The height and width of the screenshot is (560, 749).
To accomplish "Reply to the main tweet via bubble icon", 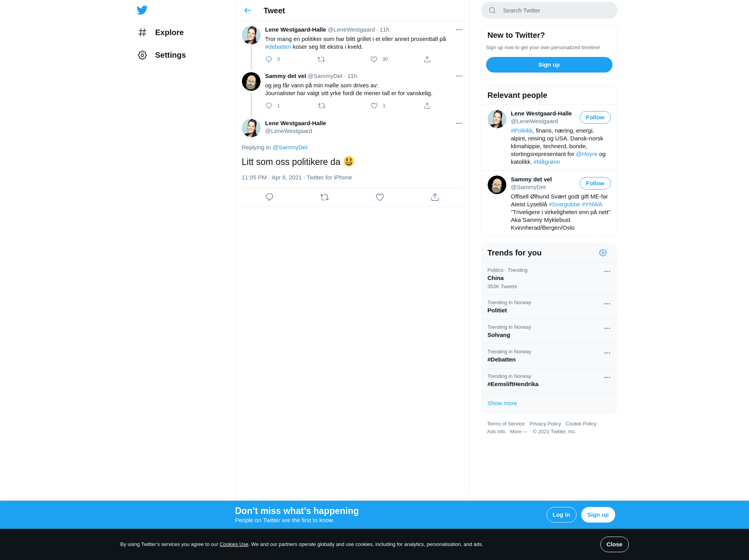I will click(x=269, y=197).
